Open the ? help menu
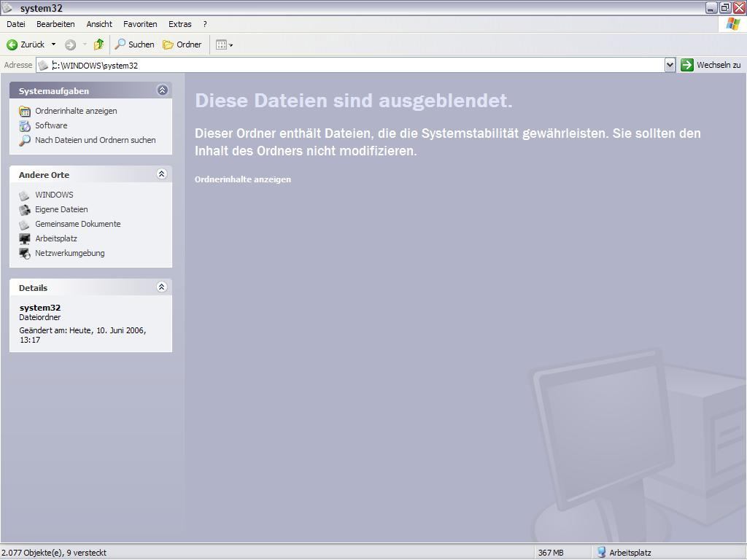Image resolution: width=747 pixels, height=560 pixels. [x=205, y=24]
